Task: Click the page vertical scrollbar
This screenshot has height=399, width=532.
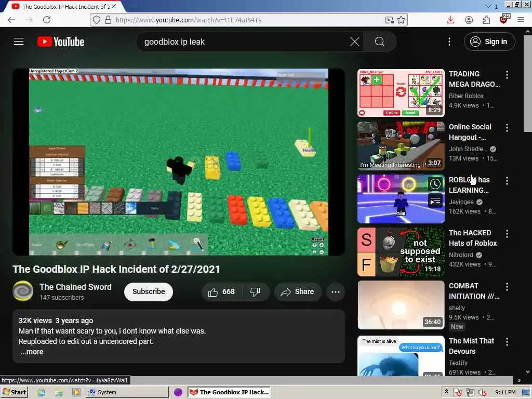Action: click(528, 83)
